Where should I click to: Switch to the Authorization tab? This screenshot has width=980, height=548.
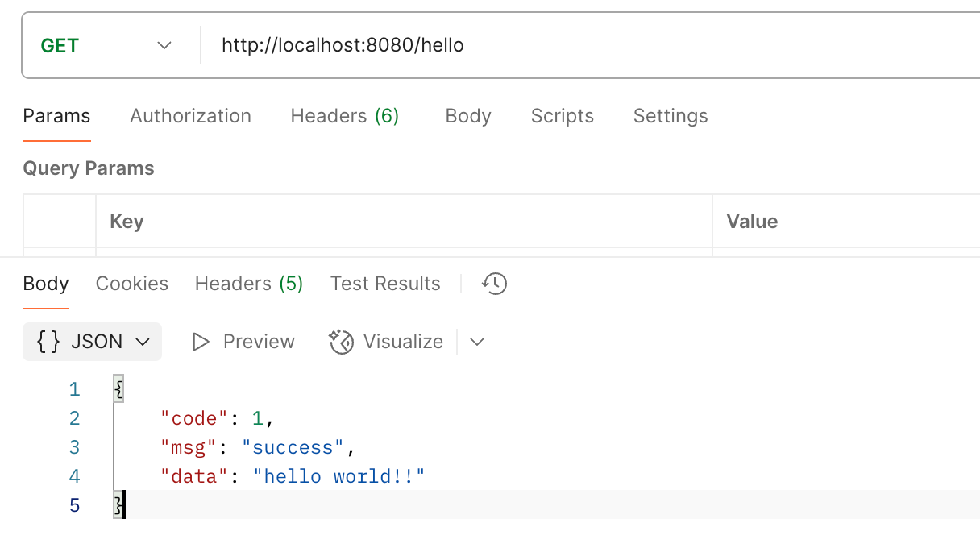[190, 116]
